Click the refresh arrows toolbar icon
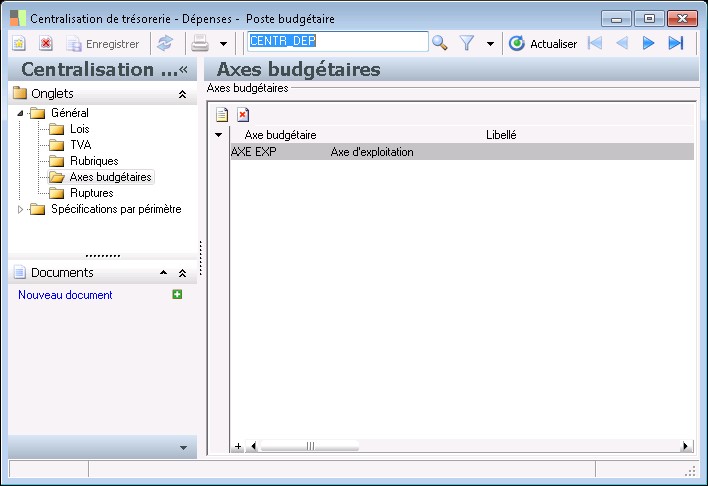The width and height of the screenshot is (708, 486). point(165,44)
